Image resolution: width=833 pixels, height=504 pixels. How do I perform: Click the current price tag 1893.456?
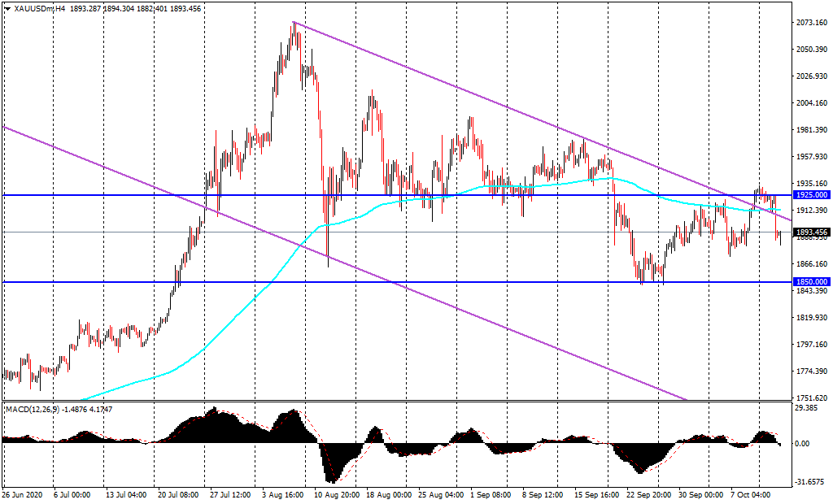(811, 232)
